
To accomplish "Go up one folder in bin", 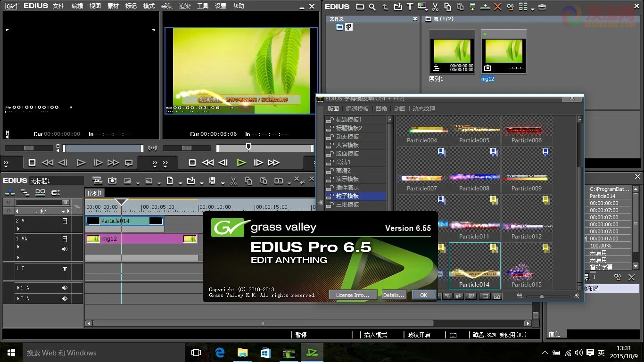I will pos(385,7).
